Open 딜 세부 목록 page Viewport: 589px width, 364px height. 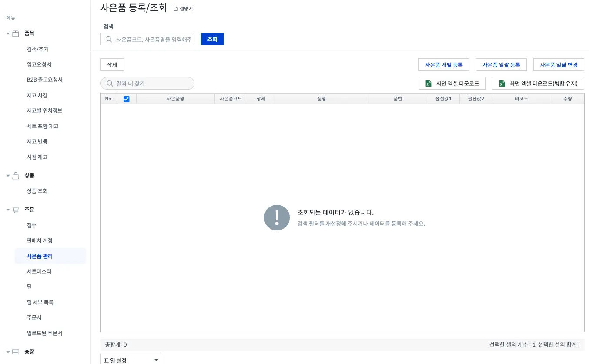pos(40,302)
